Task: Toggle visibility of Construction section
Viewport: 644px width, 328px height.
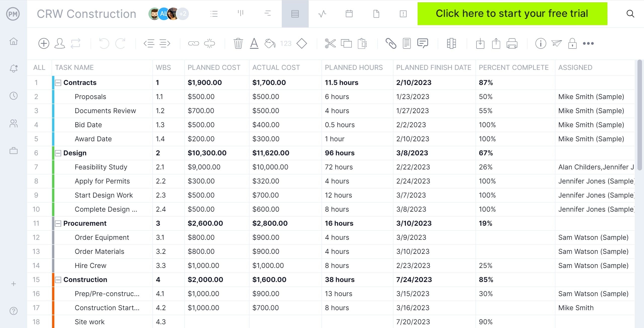Action: coord(58,279)
